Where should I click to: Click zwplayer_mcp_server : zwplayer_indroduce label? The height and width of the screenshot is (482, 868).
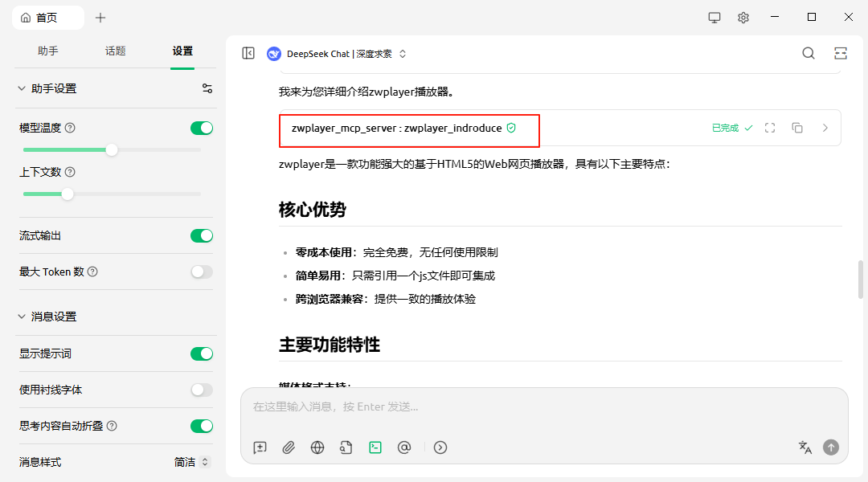pos(396,129)
